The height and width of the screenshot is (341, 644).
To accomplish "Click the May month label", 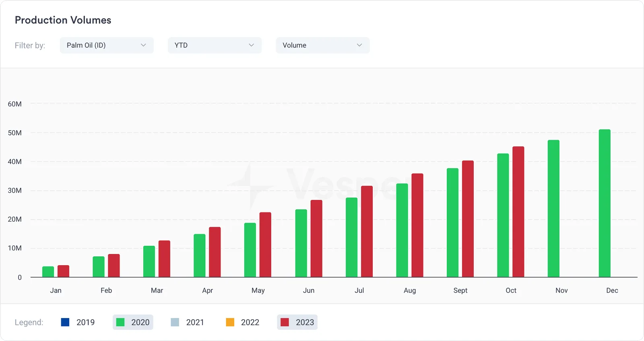I will tap(258, 290).
